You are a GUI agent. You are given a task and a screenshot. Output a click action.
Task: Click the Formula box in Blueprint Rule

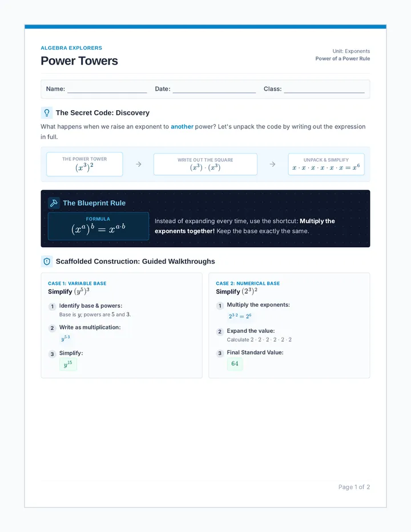point(98,226)
